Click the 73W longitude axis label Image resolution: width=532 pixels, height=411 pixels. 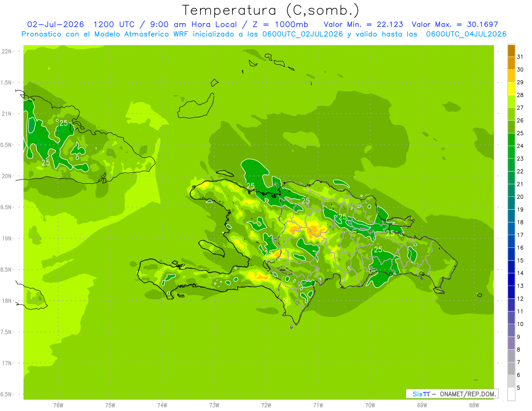[214, 405]
